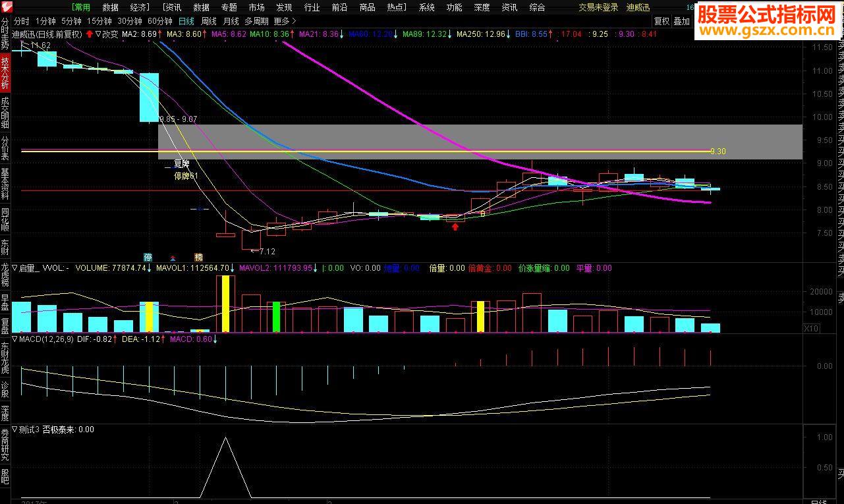The width and height of the screenshot is (844, 504).
Task: Open the 更多 periods expander
Action: [x=285, y=21]
